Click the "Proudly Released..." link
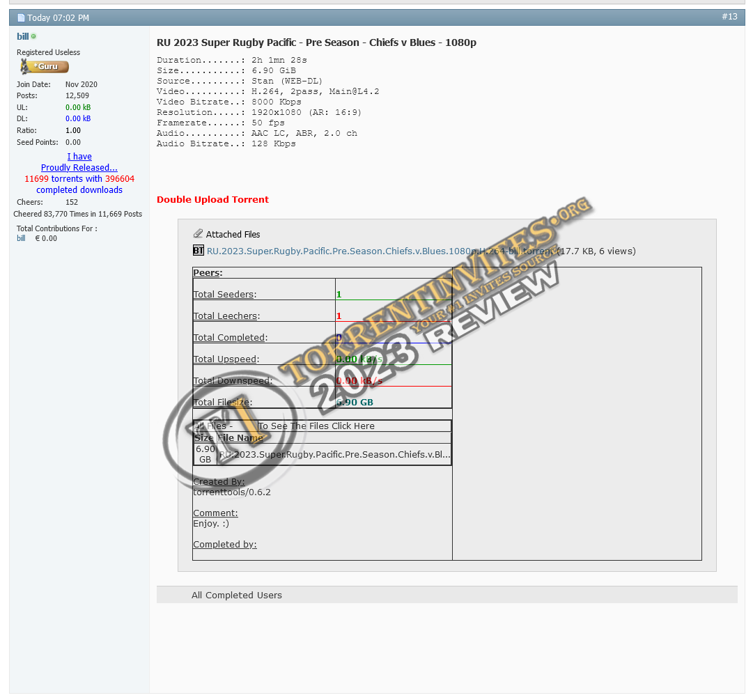Viewport: 753px width, 700px height. point(79,168)
